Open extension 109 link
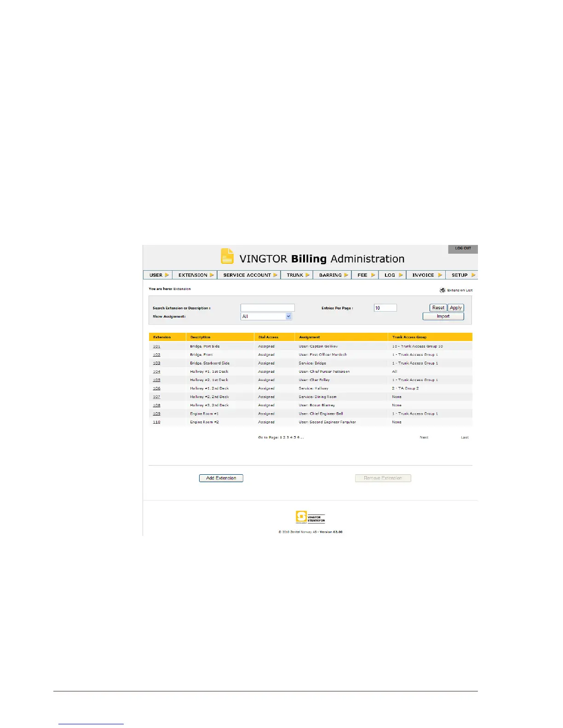 [157, 414]
